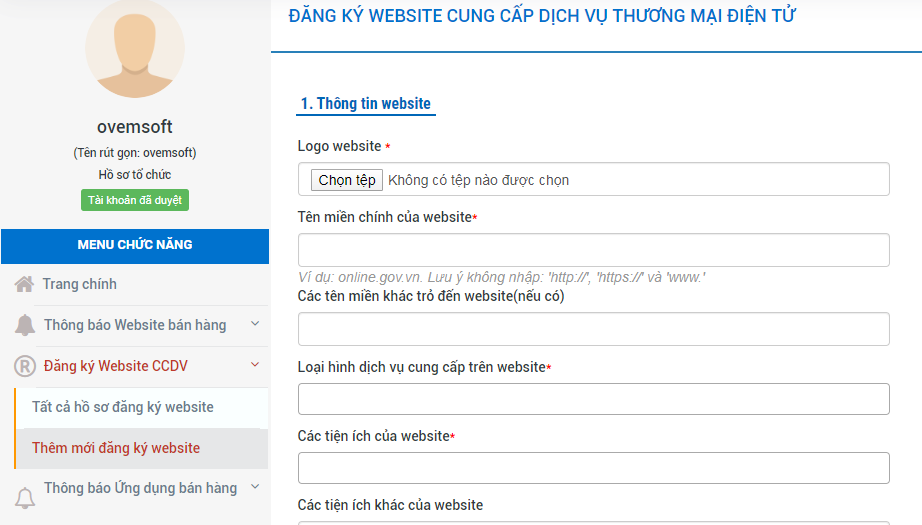Screen dimensions: 922x525
Task: Click the Các tiện ích khác của website label
Action: (x=390, y=505)
